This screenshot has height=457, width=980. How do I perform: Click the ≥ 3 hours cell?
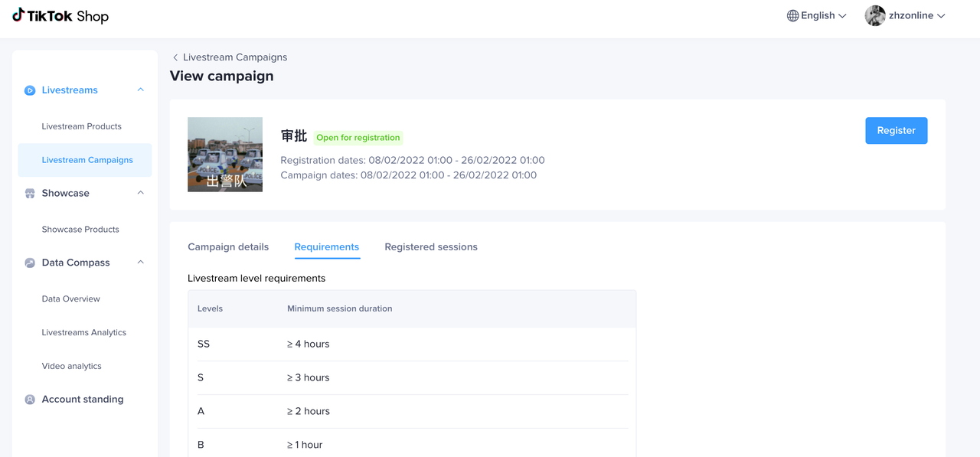click(x=309, y=378)
